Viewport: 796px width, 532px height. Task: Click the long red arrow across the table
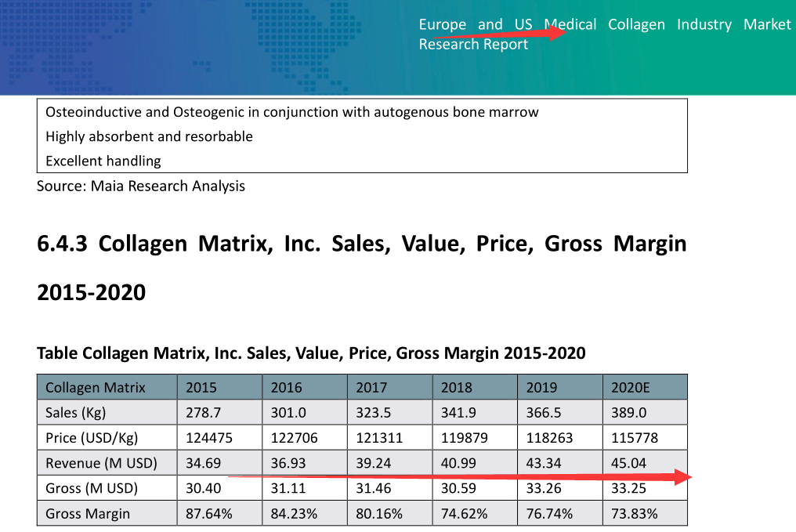click(459, 476)
